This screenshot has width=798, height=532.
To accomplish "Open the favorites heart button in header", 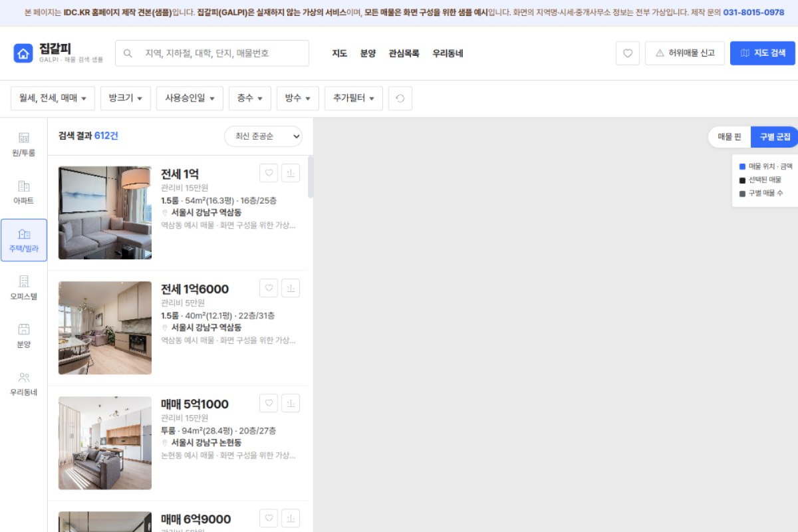I will [x=627, y=53].
